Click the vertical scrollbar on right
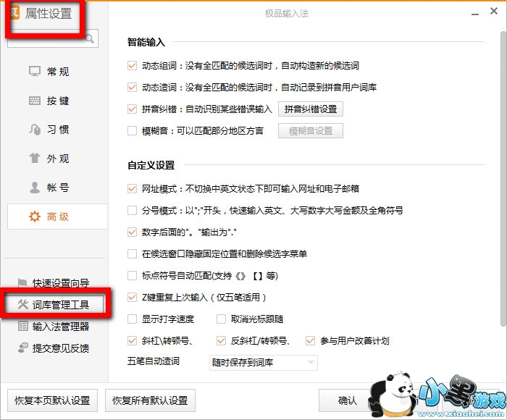The width and height of the screenshot is (507, 420). click(x=503, y=178)
